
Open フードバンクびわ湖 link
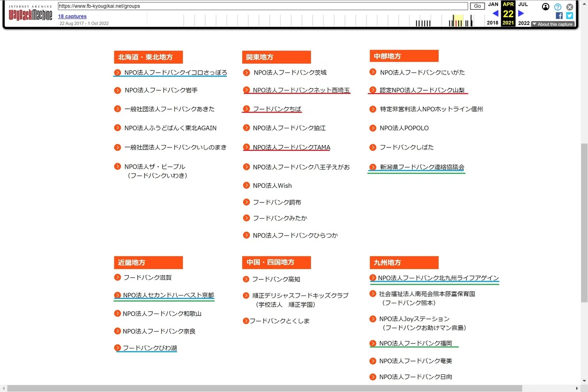[x=149, y=348]
